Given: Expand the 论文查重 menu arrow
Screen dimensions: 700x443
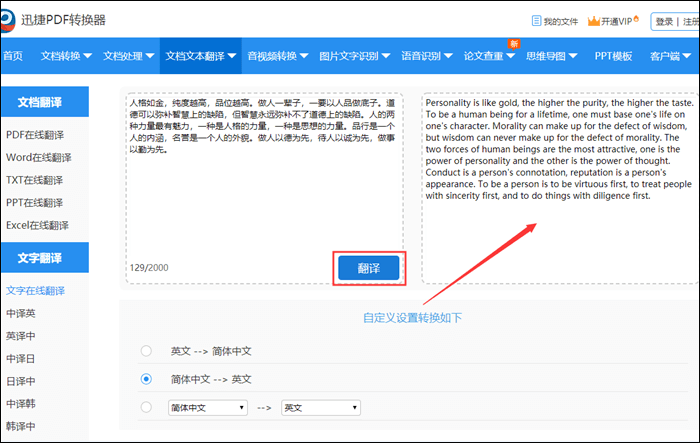Looking at the screenshot, I should click(x=511, y=56).
